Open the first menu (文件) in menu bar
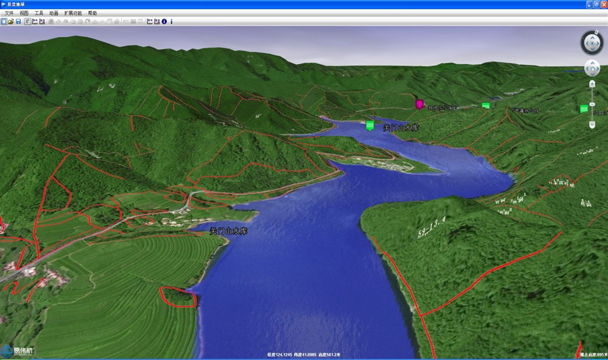Image resolution: width=608 pixels, height=360 pixels. click(x=9, y=13)
